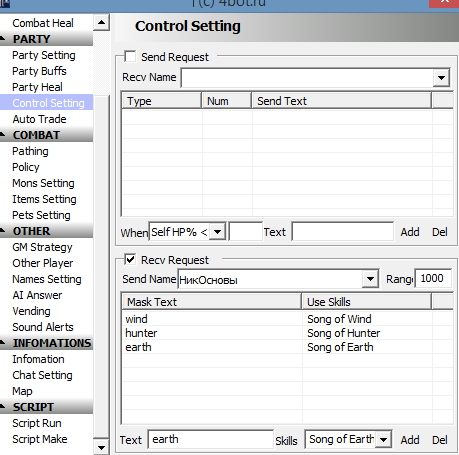Collapse the PARTY section

(x=46, y=39)
